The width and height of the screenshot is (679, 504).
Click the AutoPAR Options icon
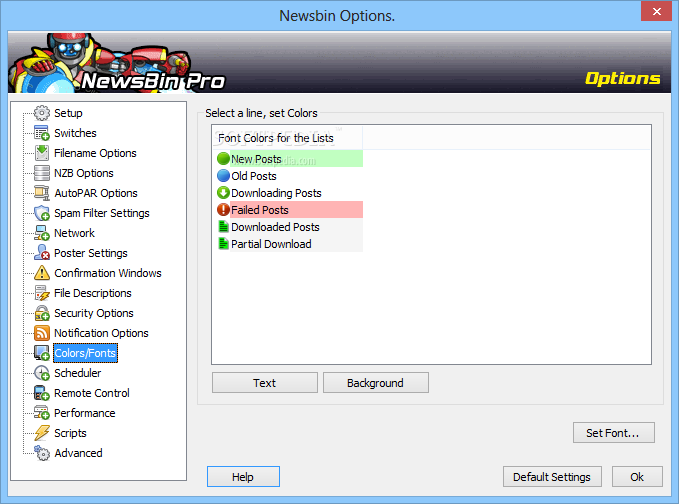[42, 193]
